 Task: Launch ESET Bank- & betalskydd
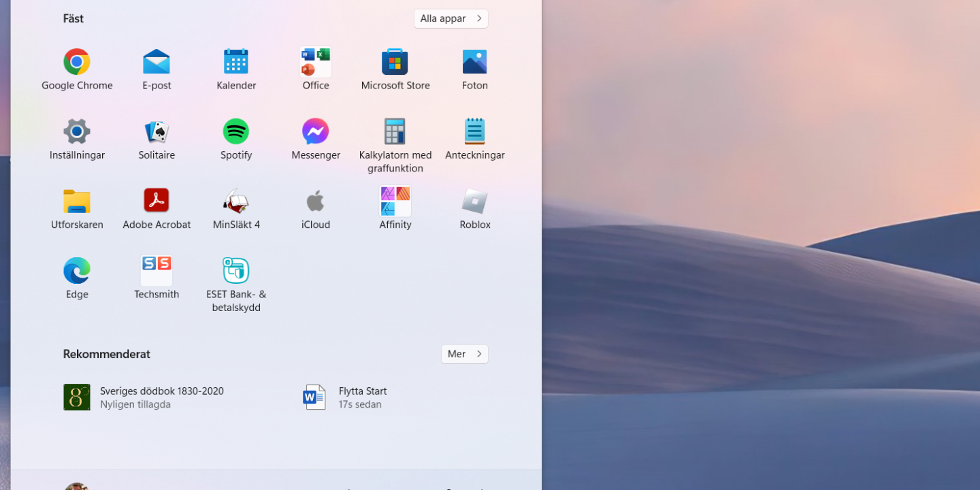pos(236,284)
